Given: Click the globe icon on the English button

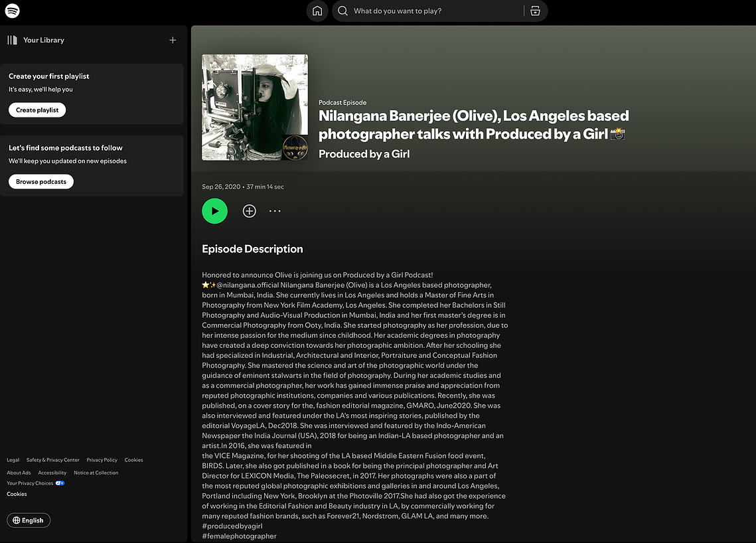Looking at the screenshot, I should [x=17, y=520].
